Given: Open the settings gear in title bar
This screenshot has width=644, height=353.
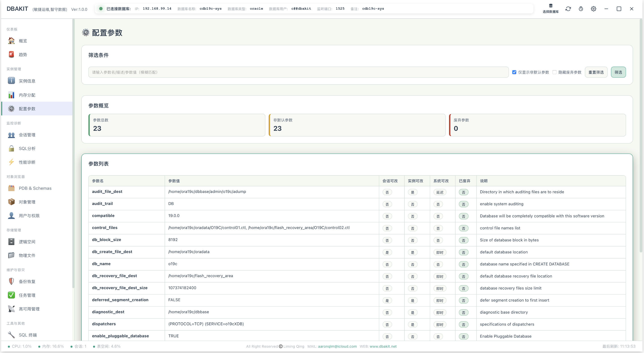Looking at the screenshot, I should (x=594, y=9).
